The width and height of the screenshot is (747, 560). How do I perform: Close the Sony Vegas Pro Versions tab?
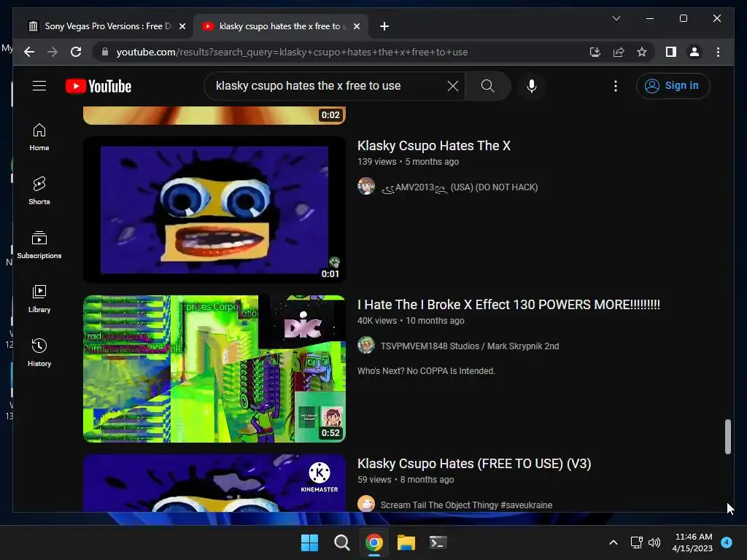pyautogui.click(x=182, y=26)
